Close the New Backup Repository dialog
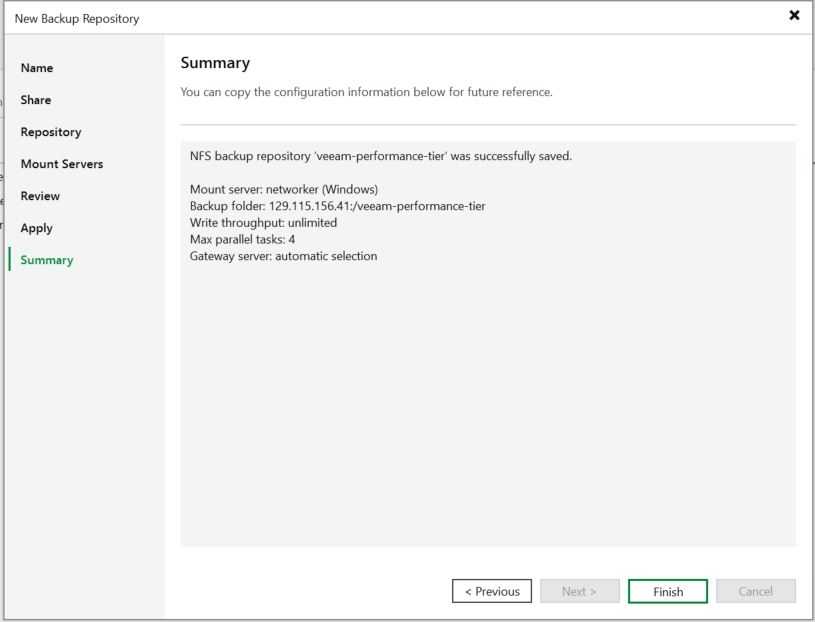Image resolution: width=815 pixels, height=622 pixels. pyautogui.click(x=794, y=16)
